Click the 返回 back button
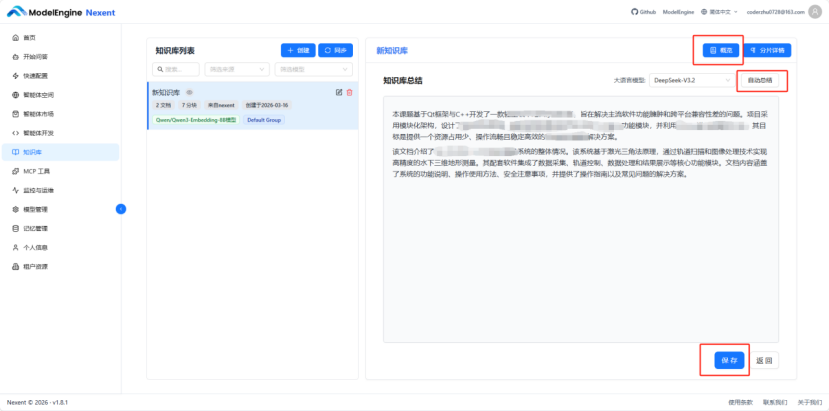 [x=764, y=360]
